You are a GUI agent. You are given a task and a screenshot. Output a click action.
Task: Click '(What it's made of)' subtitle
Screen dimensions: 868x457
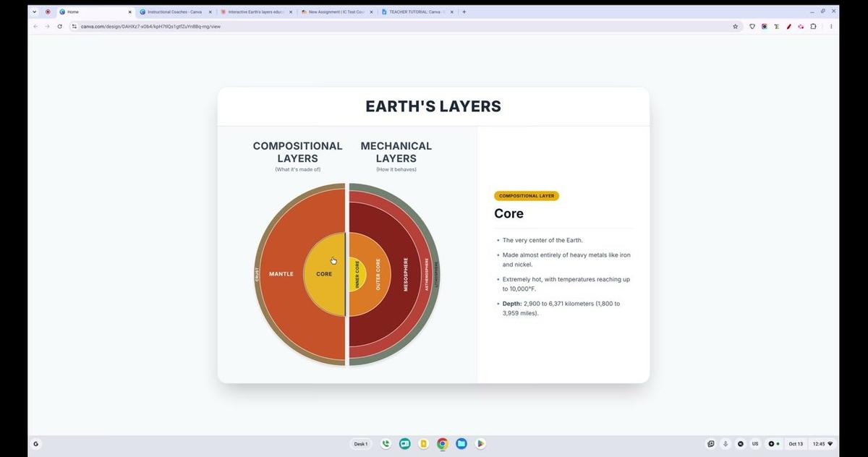pyautogui.click(x=297, y=170)
